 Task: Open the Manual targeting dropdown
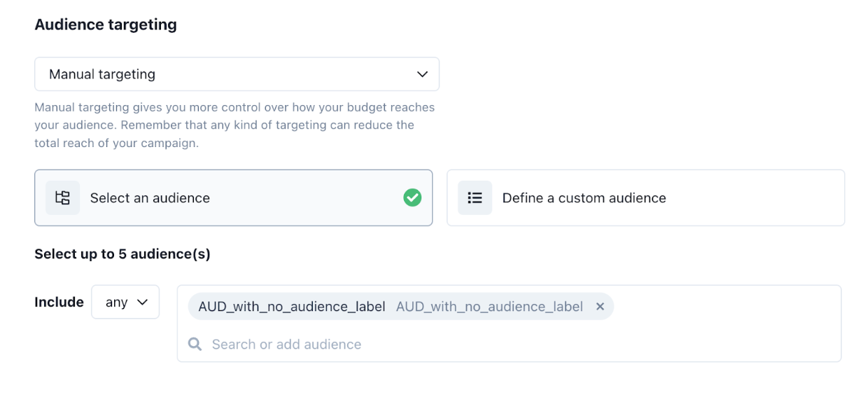pyautogui.click(x=237, y=74)
